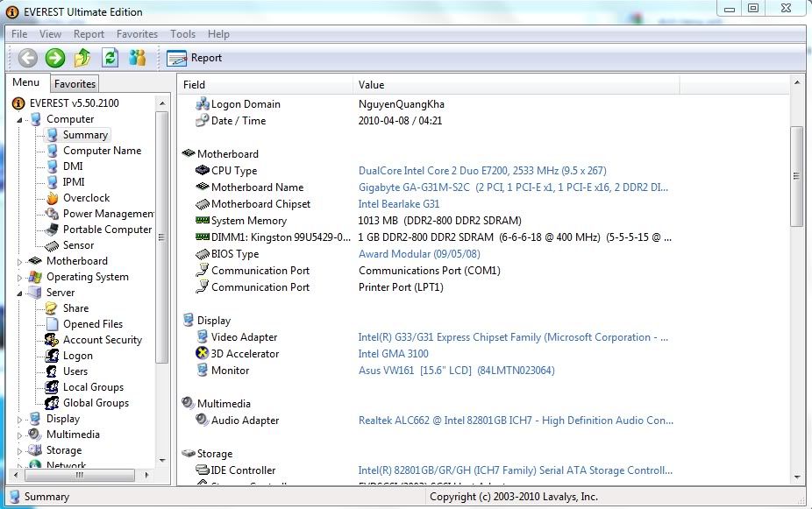Select the System Memory 1013 MB value
This screenshot has height=509, width=812.
pos(439,221)
